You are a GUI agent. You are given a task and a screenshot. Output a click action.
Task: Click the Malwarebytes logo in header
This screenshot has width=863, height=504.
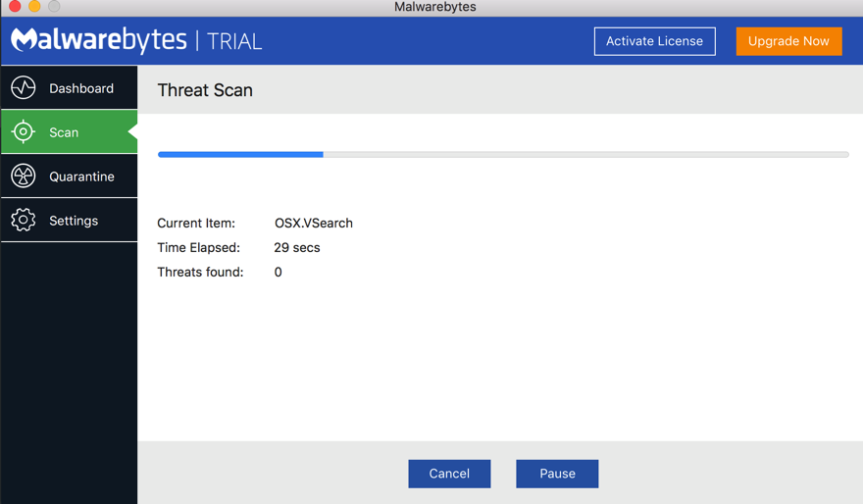coord(99,40)
